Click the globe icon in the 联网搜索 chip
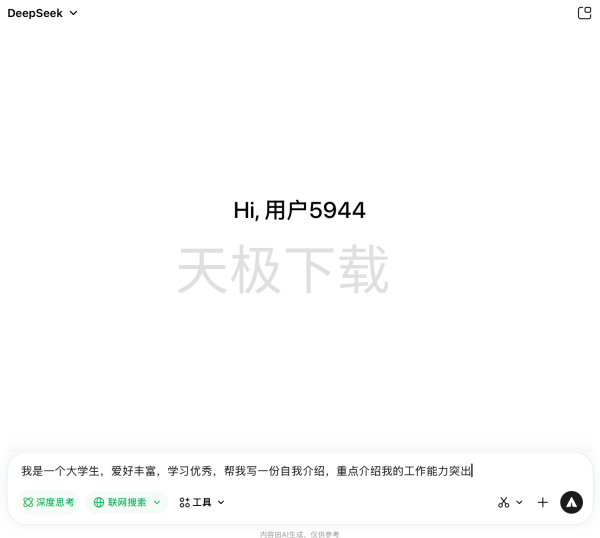600x538 pixels. click(x=99, y=502)
